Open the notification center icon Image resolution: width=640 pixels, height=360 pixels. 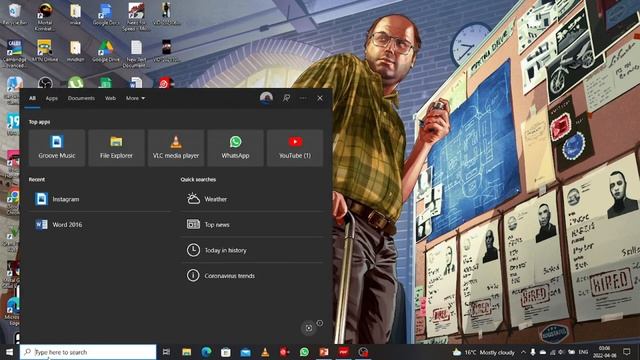coord(627,352)
